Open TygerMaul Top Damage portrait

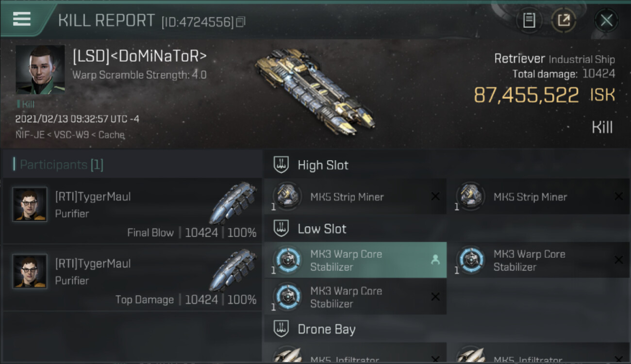pos(30,271)
